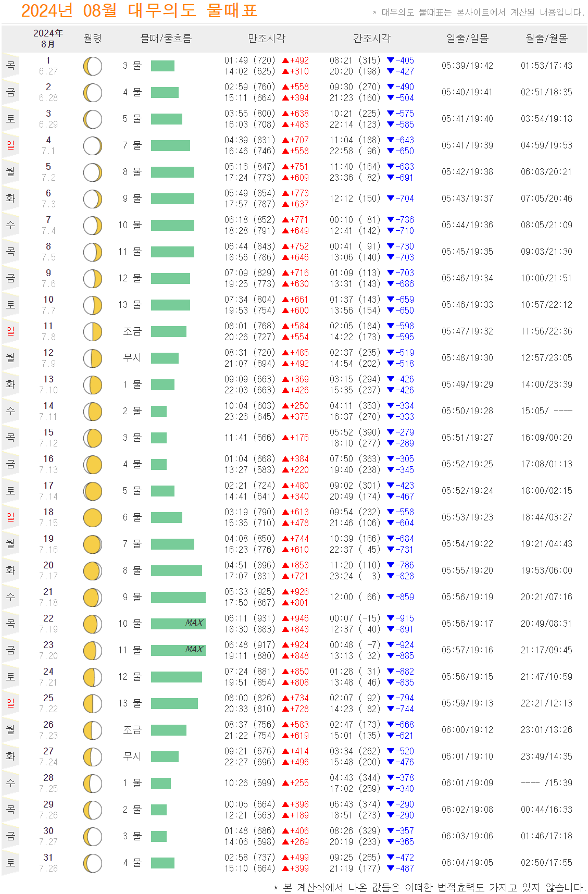Click the 만조시각 column header
Screen dimensions: 588x894
pyautogui.click(x=267, y=38)
